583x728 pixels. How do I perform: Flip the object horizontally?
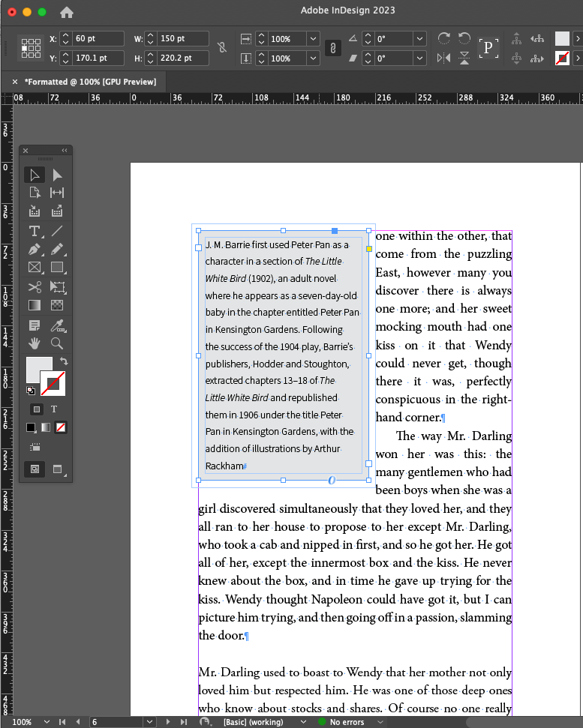pos(443,58)
